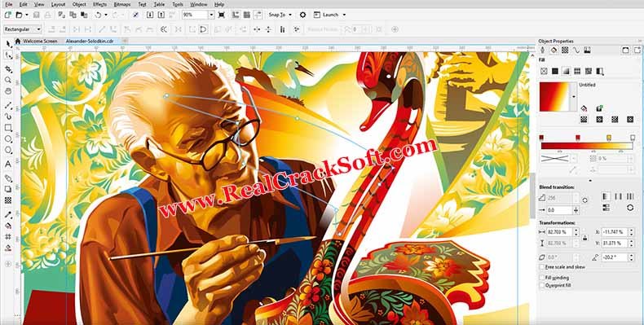Click the Undo arrow icon
The height and width of the screenshot is (325, 644).
(98, 15)
